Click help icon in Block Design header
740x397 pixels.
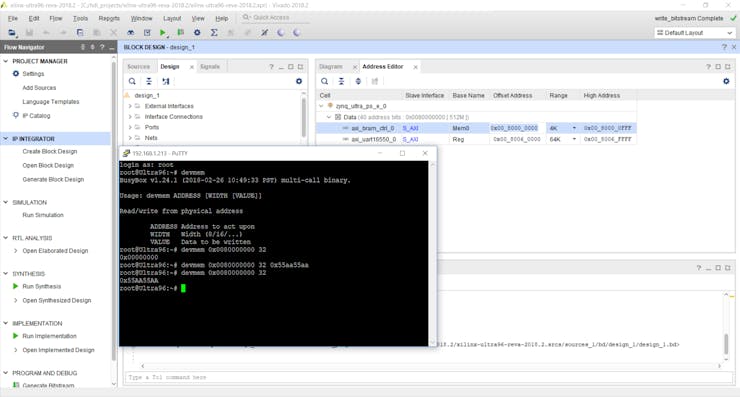(x=724, y=47)
